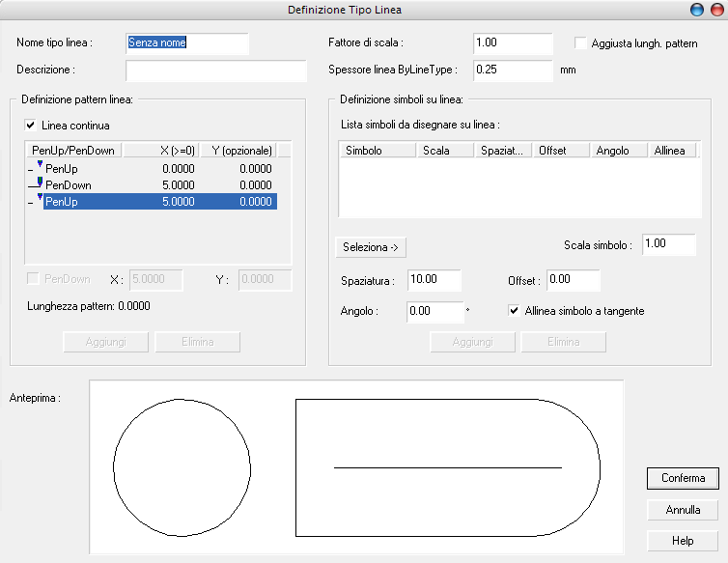
Task: Click the Offset input field
Action: click(574, 280)
